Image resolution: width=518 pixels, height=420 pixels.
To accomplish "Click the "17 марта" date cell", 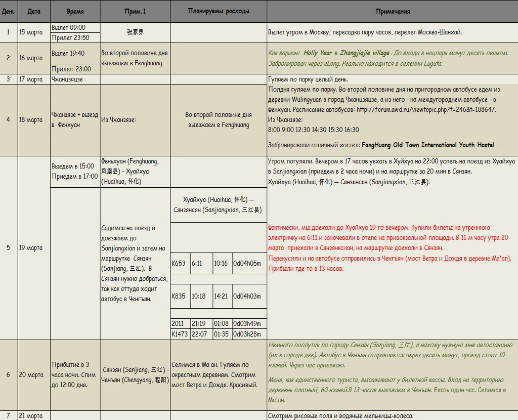I will [34, 79].
